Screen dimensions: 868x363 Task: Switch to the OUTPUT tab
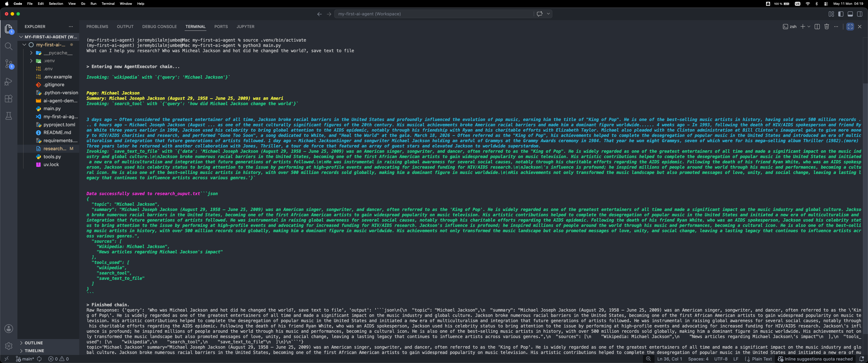click(x=125, y=27)
